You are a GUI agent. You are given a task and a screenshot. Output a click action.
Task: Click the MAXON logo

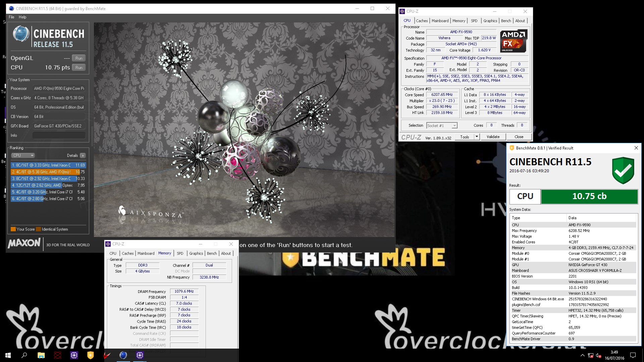point(24,243)
